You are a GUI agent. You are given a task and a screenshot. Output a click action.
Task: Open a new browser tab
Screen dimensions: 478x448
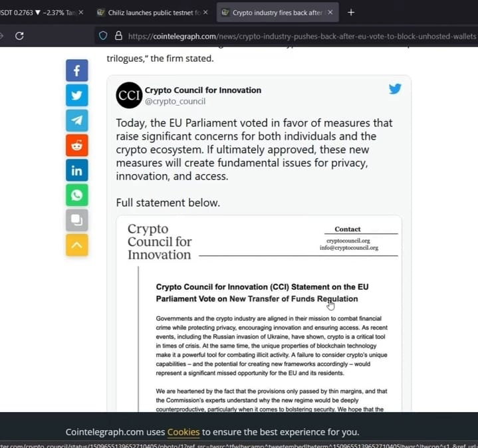coord(351,13)
